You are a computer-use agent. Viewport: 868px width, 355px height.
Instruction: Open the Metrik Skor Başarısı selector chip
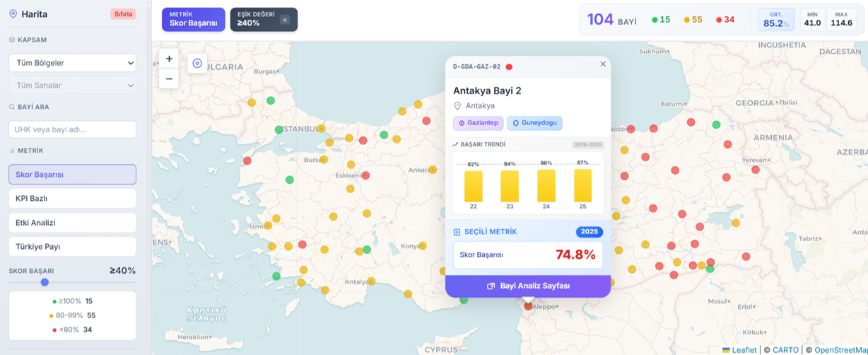[193, 19]
